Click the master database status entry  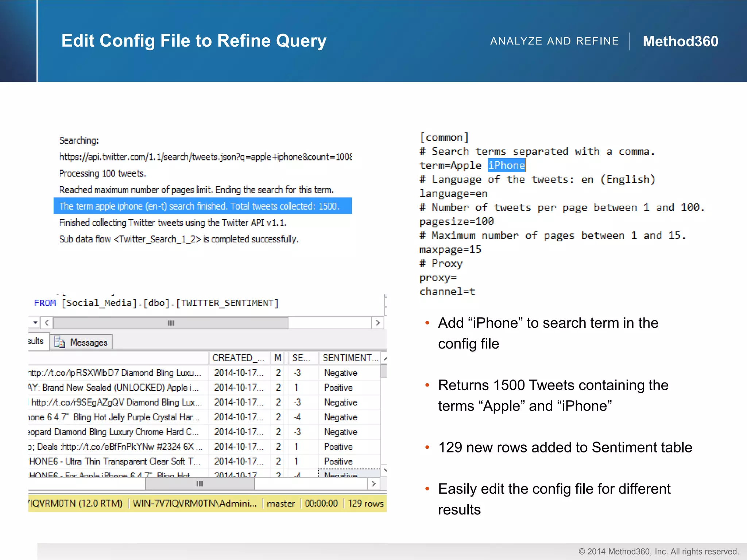(280, 503)
